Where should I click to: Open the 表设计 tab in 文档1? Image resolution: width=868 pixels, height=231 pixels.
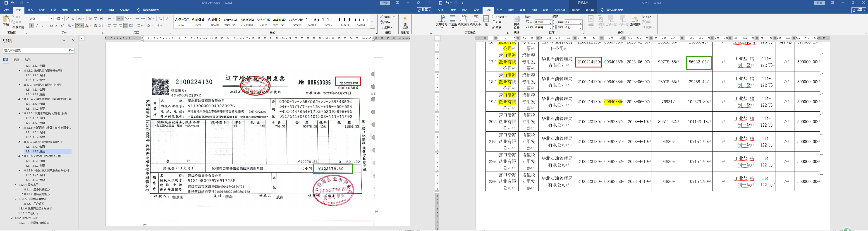point(576,10)
